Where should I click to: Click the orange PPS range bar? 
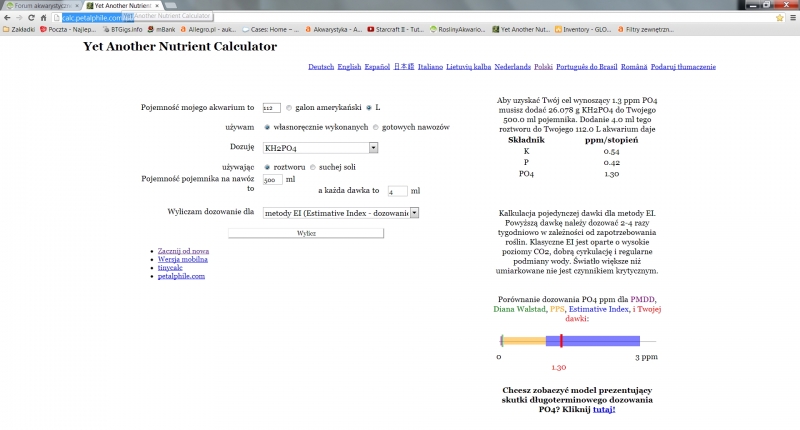[524, 341]
